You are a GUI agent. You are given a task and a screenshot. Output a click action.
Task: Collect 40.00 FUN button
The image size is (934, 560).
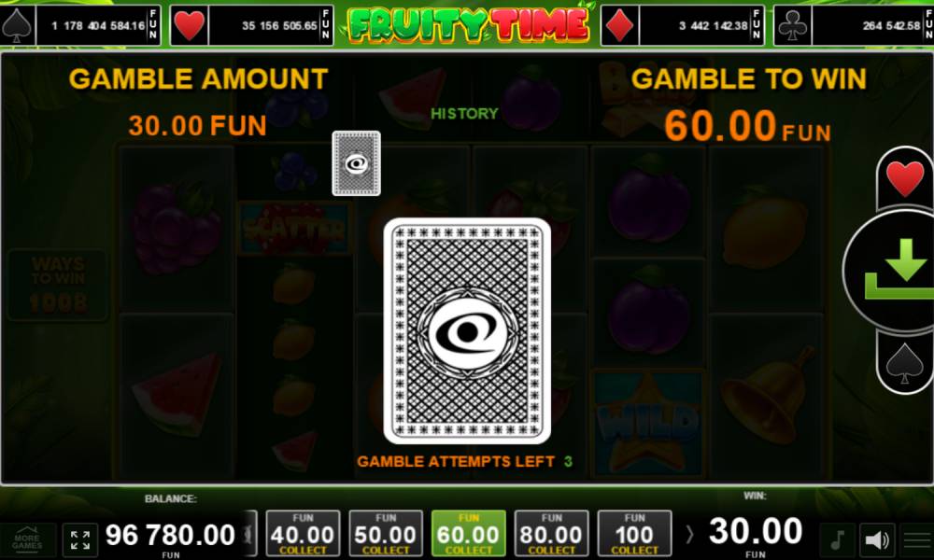pos(303,533)
